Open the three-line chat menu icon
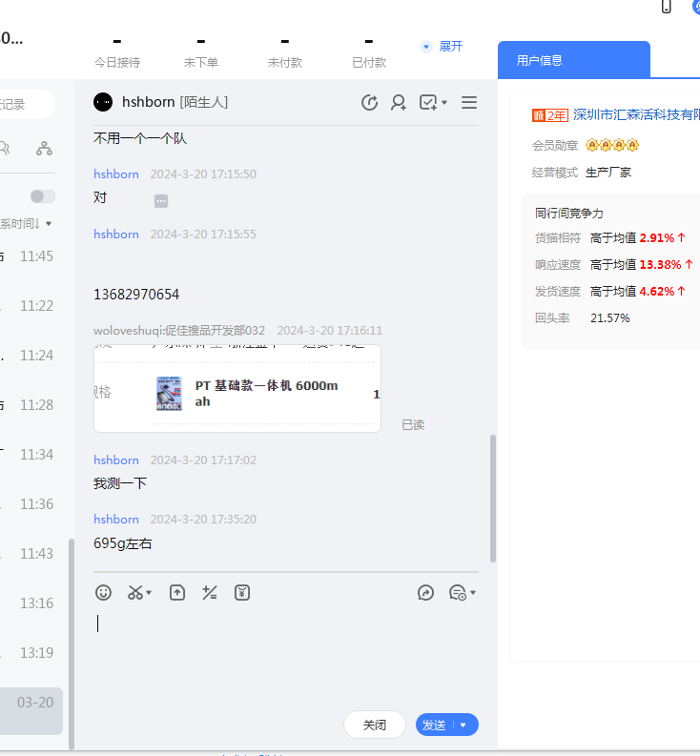 469,103
